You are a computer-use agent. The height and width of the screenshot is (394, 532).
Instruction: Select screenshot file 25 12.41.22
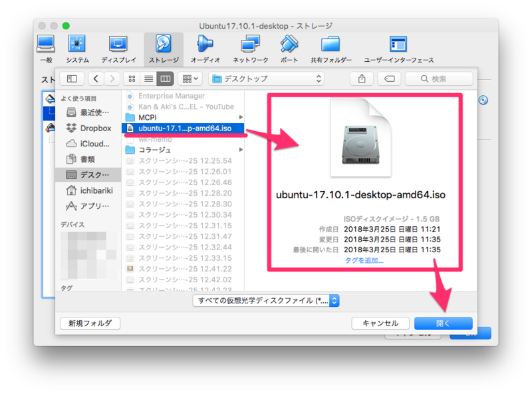click(183, 269)
